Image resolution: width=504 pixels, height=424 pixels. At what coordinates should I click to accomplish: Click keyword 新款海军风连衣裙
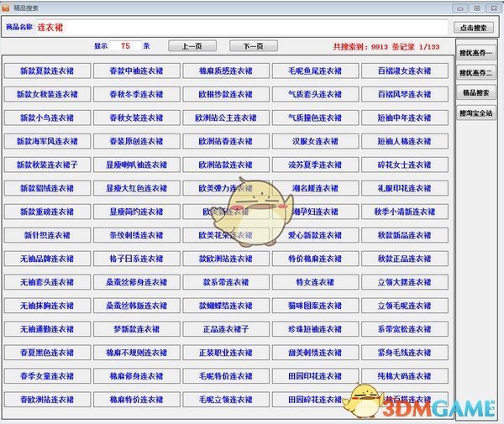47,141
